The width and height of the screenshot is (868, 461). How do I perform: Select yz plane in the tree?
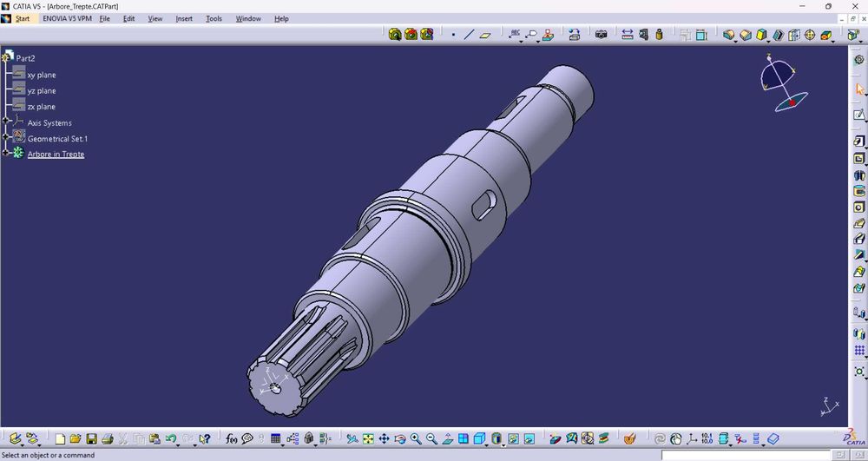[x=42, y=91]
